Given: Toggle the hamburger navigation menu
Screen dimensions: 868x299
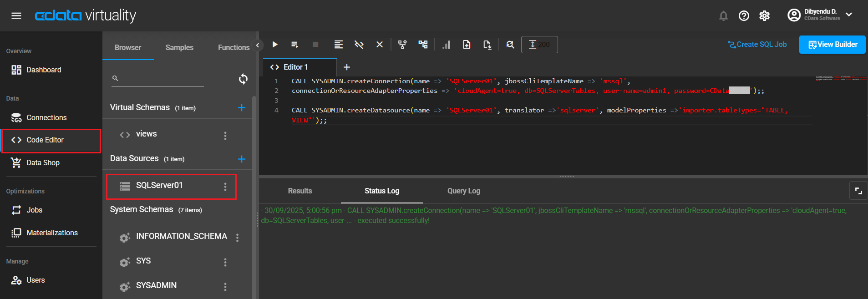Looking at the screenshot, I should click(16, 16).
